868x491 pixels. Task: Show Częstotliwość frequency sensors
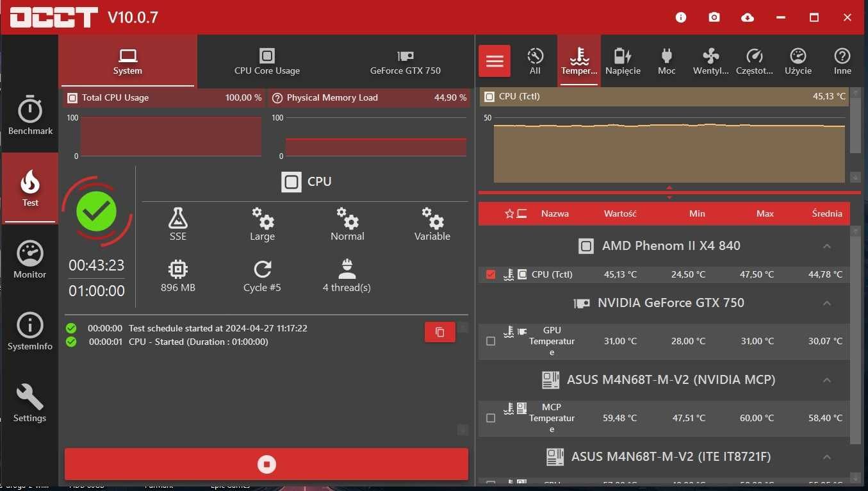point(755,62)
